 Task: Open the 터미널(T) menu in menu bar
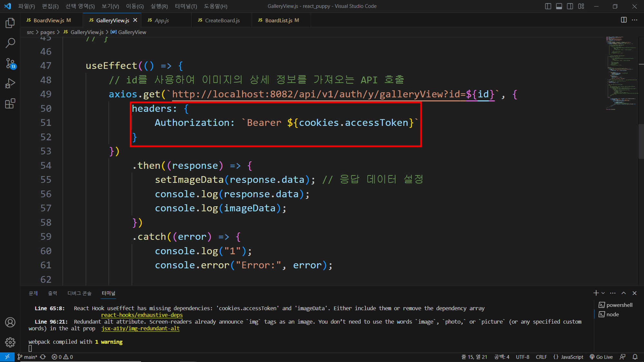(186, 6)
